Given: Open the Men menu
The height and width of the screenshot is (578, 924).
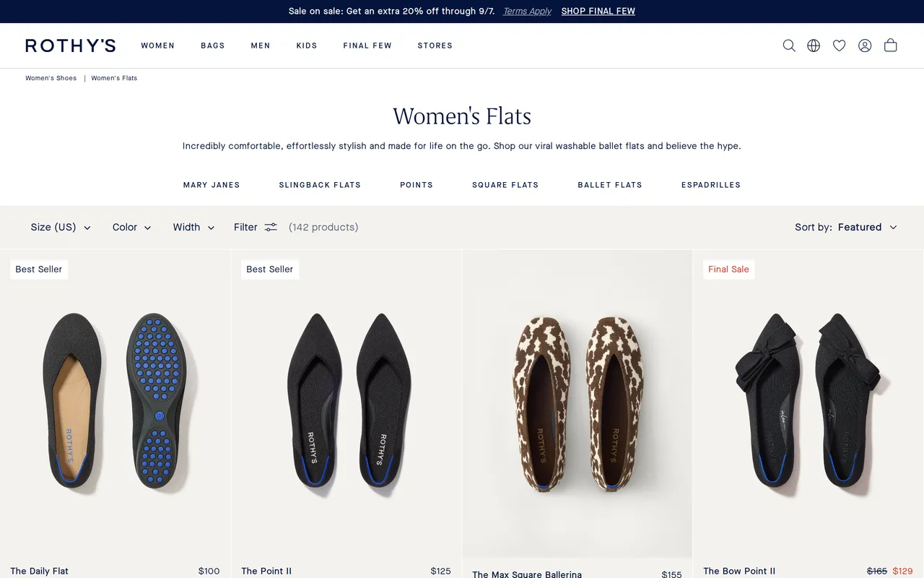Looking at the screenshot, I should tap(261, 46).
